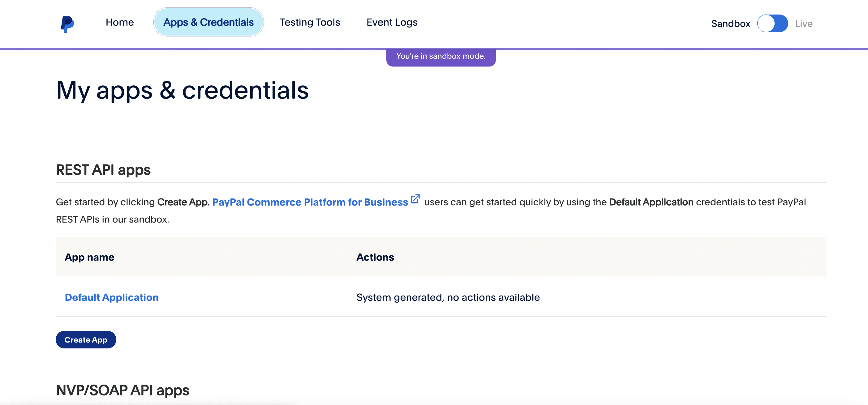Click the external link icon after Business
868x405 pixels.
click(415, 199)
